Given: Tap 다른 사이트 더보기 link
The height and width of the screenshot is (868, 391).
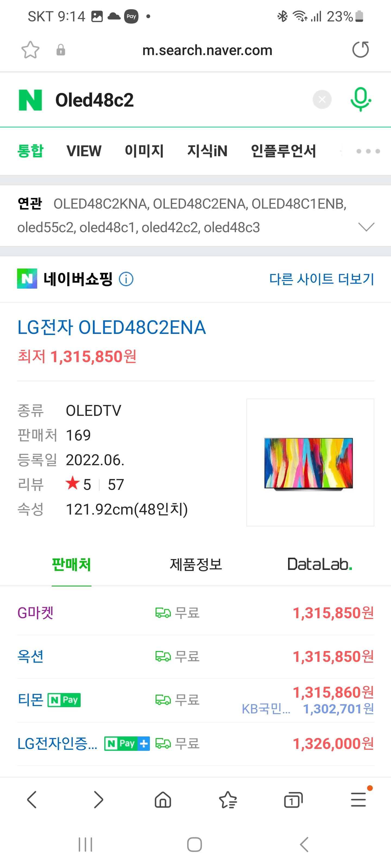Looking at the screenshot, I should (321, 279).
